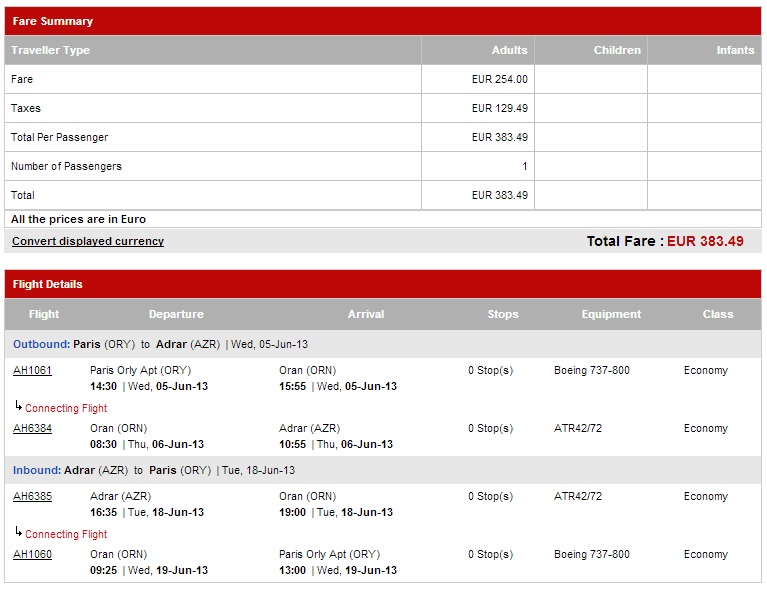Viewport: 767px width, 589px height.
Task: Click the Outbound Paris to Adrar row
Action: click(x=383, y=344)
